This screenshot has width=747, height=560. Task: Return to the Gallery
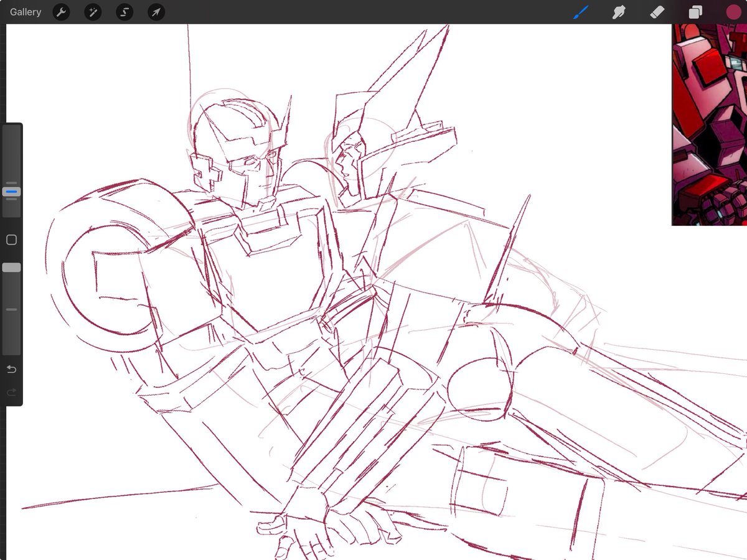[25, 12]
